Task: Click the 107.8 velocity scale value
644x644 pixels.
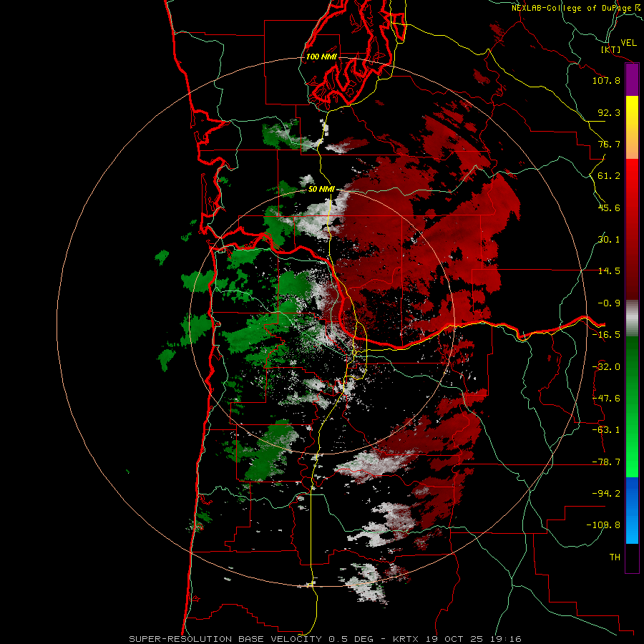Action: tap(606, 80)
